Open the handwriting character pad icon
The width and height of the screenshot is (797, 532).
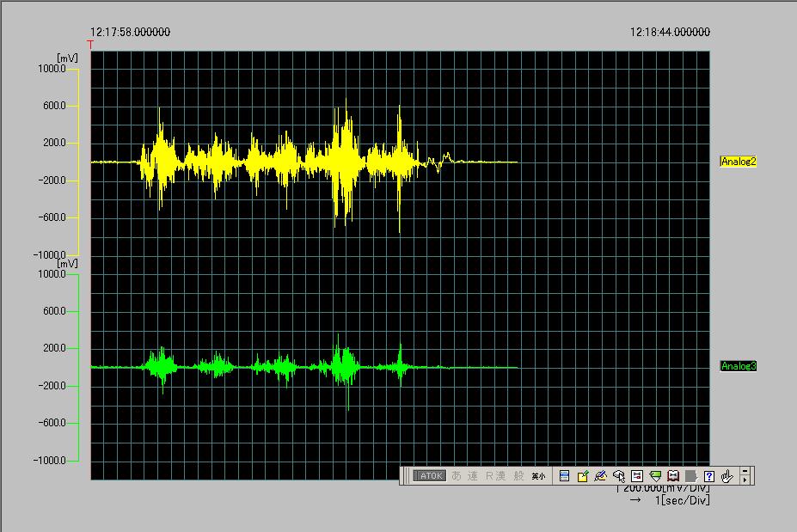pyautogui.click(x=600, y=476)
